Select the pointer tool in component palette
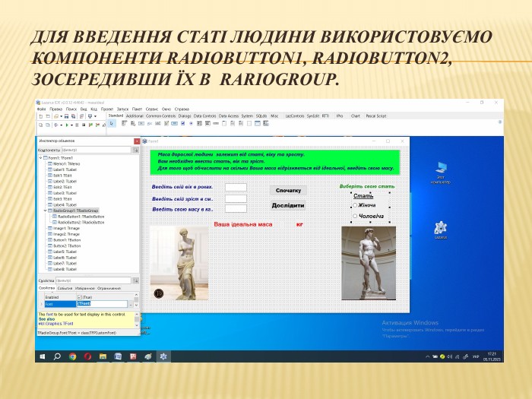This screenshot has width=532, height=399. (x=112, y=123)
